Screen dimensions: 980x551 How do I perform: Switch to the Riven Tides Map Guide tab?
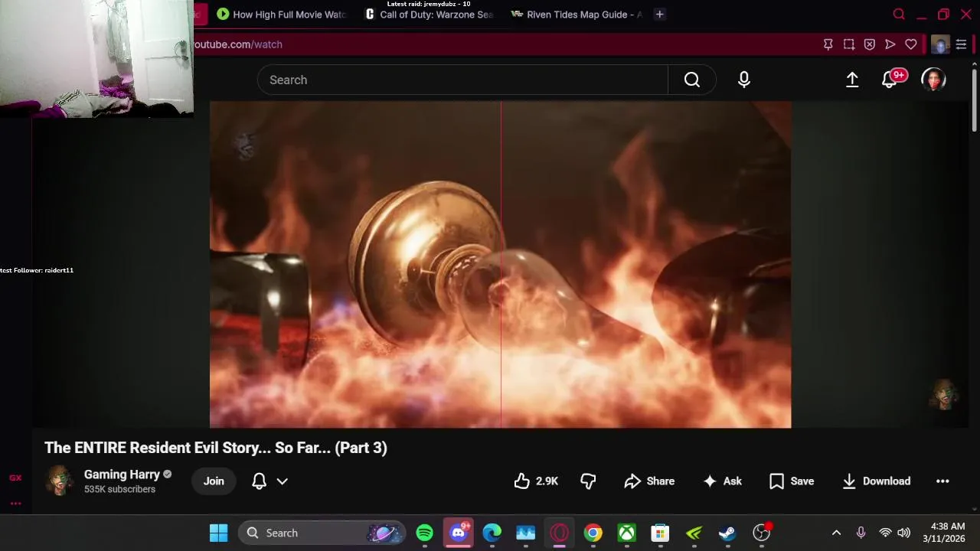(x=577, y=15)
